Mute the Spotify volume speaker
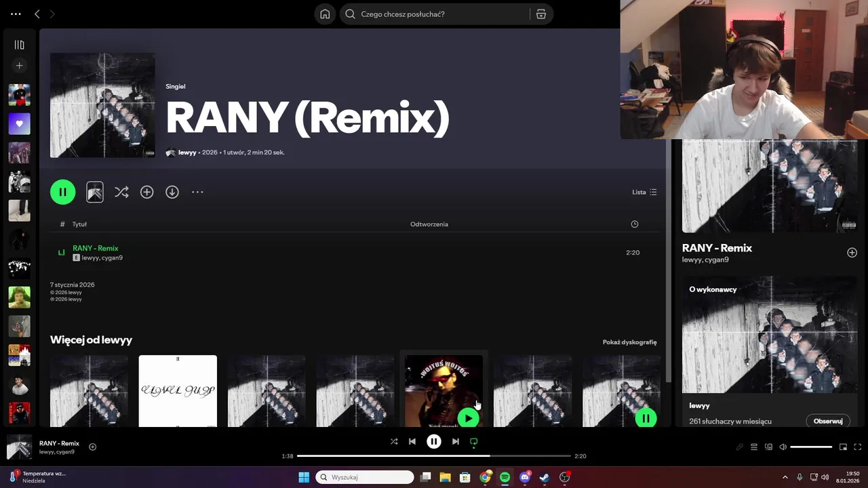 point(783,447)
